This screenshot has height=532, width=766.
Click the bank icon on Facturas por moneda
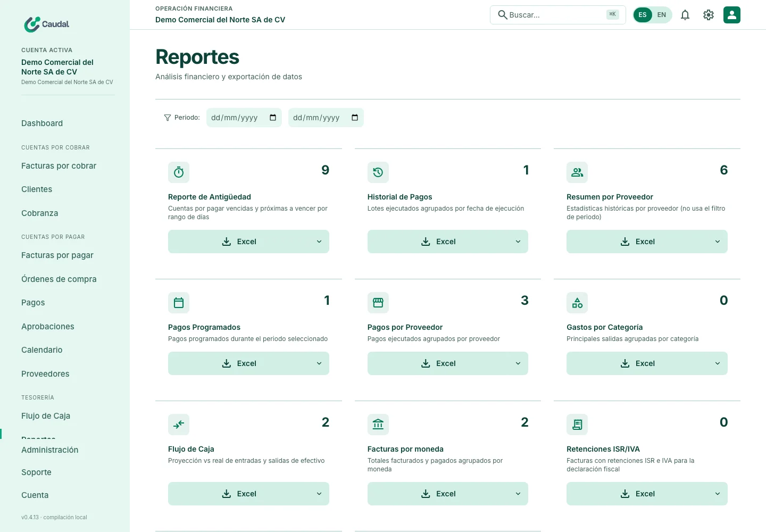[378, 425]
